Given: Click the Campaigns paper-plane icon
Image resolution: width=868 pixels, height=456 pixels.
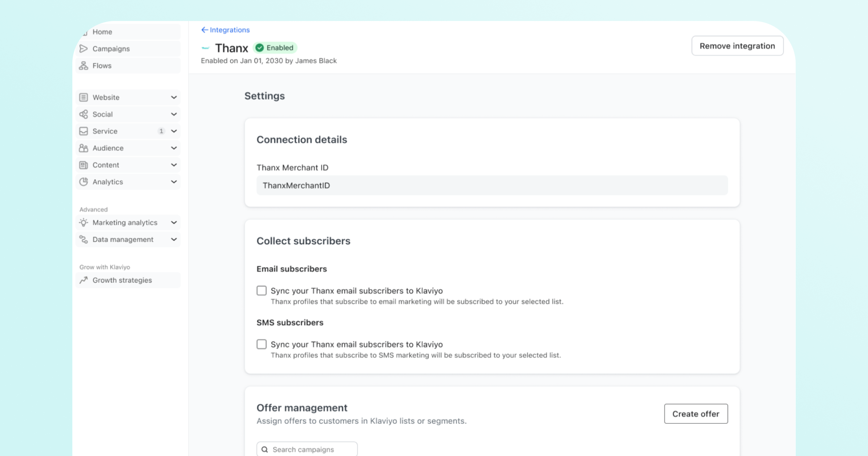Looking at the screenshot, I should (84, 48).
